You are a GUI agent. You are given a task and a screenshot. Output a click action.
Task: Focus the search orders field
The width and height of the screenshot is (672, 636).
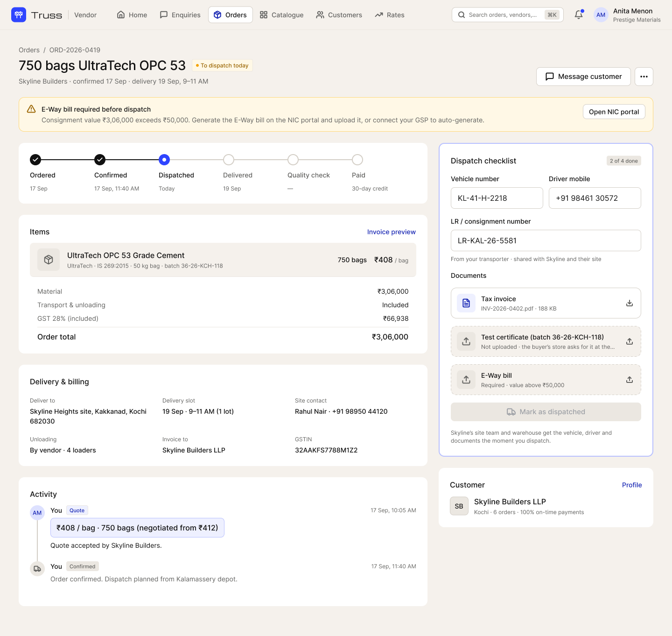pos(508,15)
